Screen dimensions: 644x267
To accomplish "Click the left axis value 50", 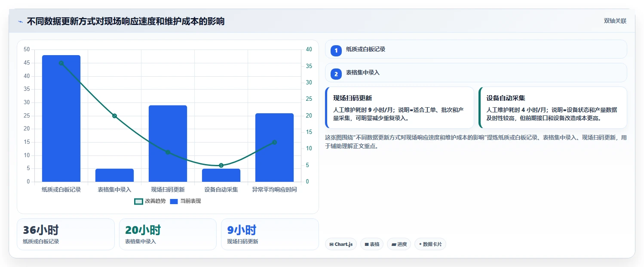I will (27, 50).
